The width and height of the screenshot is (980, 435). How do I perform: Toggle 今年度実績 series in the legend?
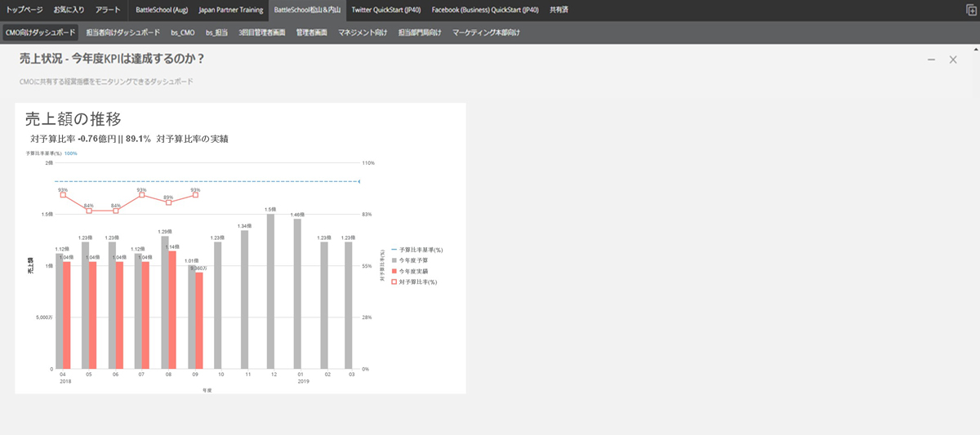417,270
